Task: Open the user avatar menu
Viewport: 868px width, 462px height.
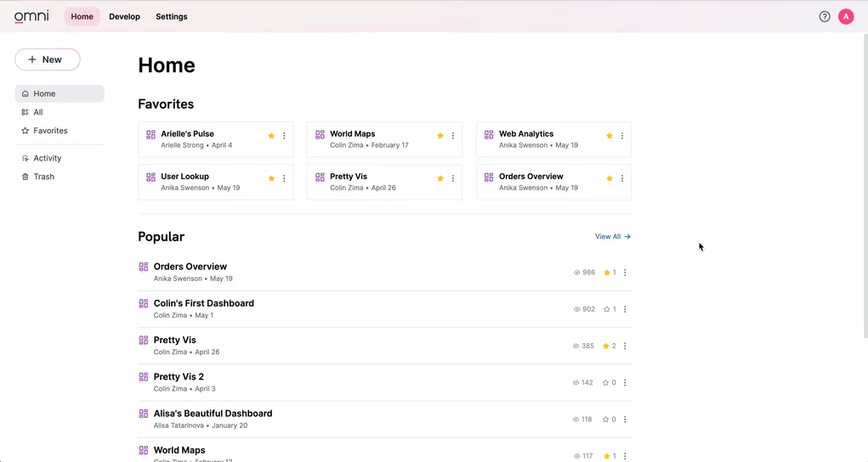Action: tap(846, 16)
